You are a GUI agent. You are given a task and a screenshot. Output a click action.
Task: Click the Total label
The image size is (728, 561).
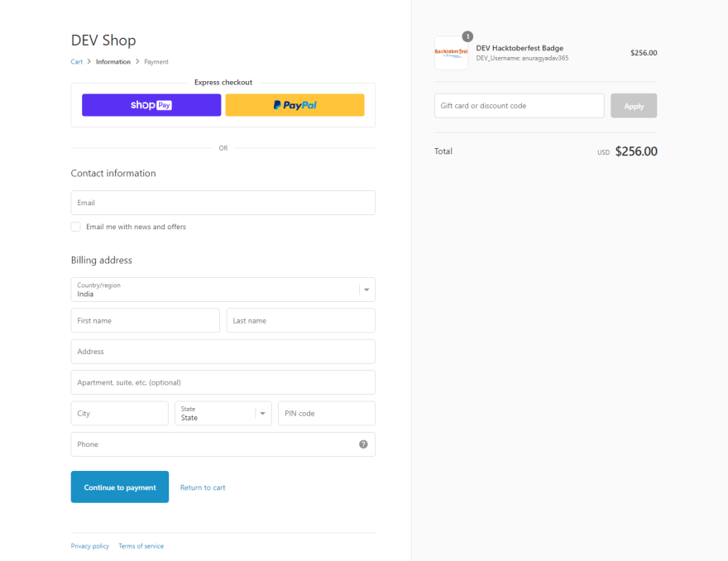(443, 151)
